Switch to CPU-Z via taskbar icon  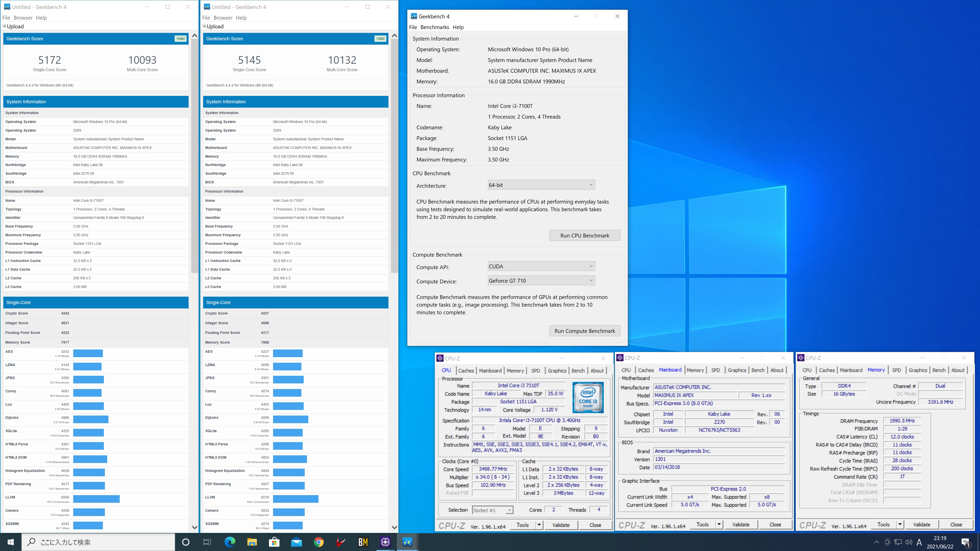point(385,542)
